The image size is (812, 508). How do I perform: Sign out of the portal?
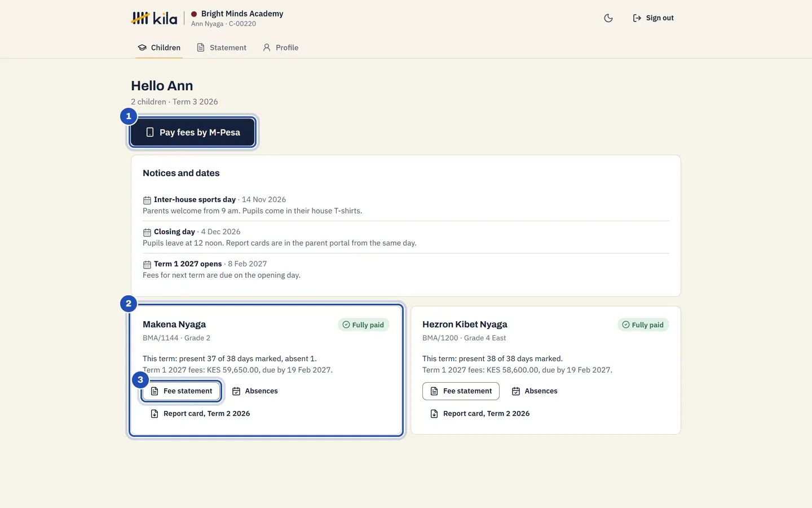coord(653,18)
